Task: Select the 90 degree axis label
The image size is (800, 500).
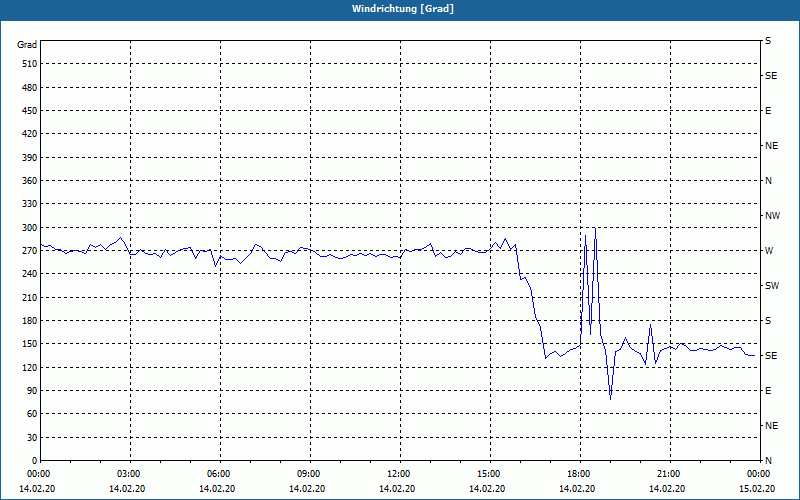Action: pos(32,391)
